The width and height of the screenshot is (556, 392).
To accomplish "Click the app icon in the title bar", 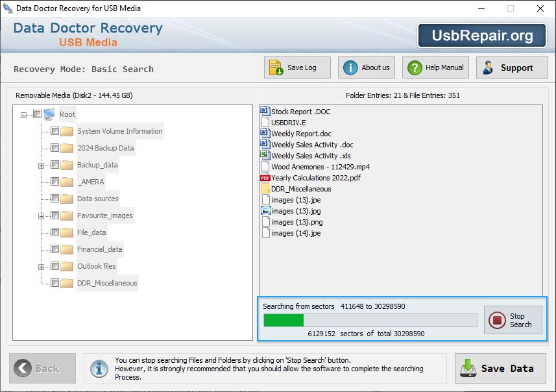I will (x=7, y=8).
